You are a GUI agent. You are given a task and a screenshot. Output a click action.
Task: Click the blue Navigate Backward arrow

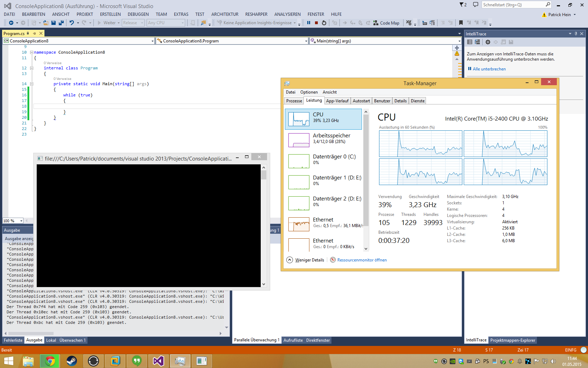click(x=11, y=23)
